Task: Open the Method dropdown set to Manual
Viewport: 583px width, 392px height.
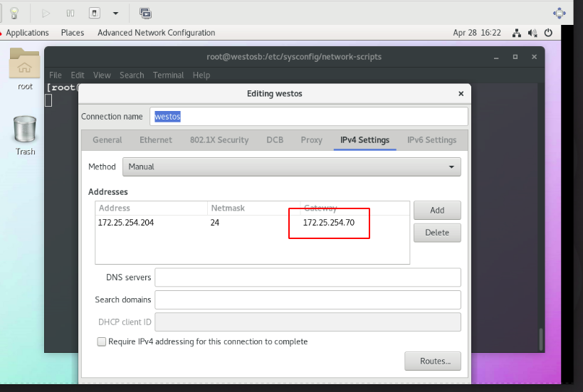Action: coord(292,167)
